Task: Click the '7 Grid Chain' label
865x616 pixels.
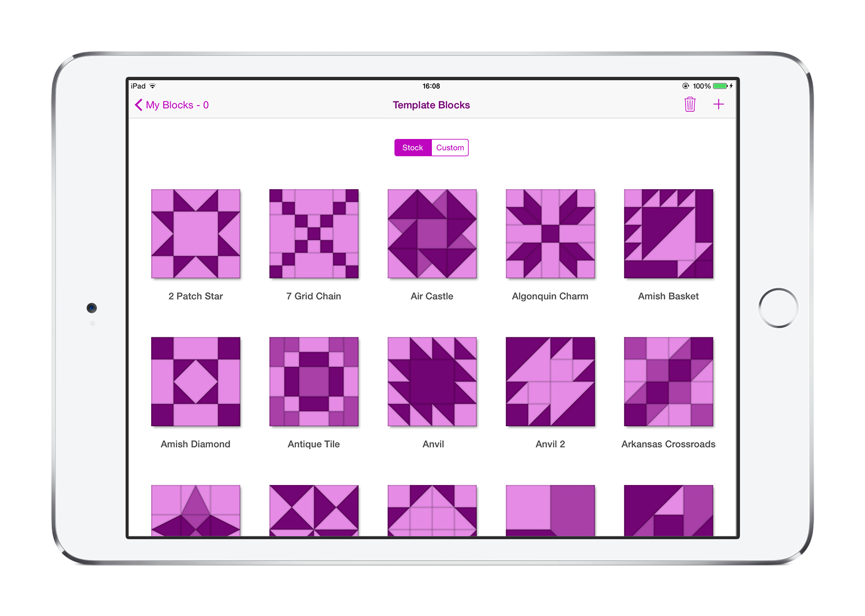Action: tap(314, 296)
